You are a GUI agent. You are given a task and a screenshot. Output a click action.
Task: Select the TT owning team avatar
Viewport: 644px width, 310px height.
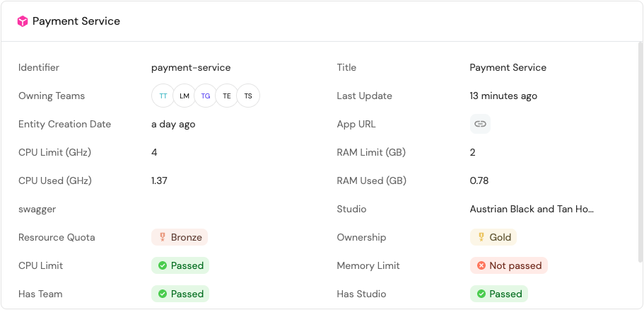click(163, 96)
